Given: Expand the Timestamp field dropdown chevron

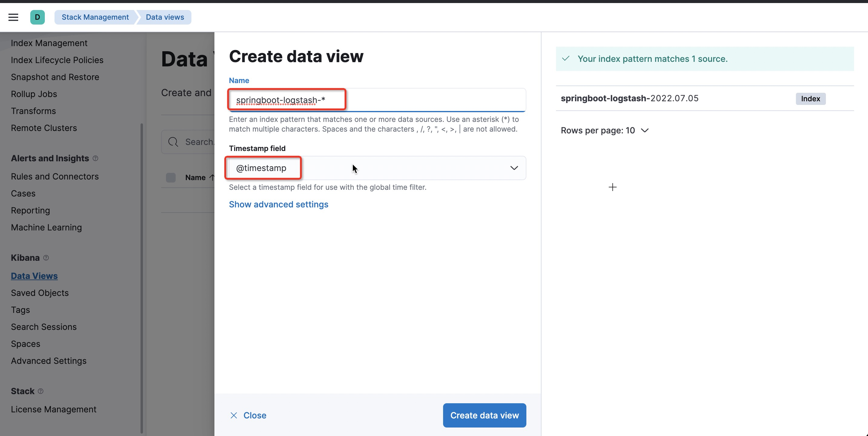Looking at the screenshot, I should click(514, 168).
